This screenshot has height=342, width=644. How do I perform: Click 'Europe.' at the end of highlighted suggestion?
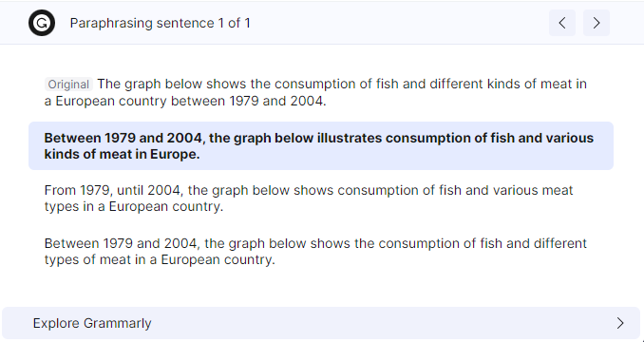[x=175, y=155]
